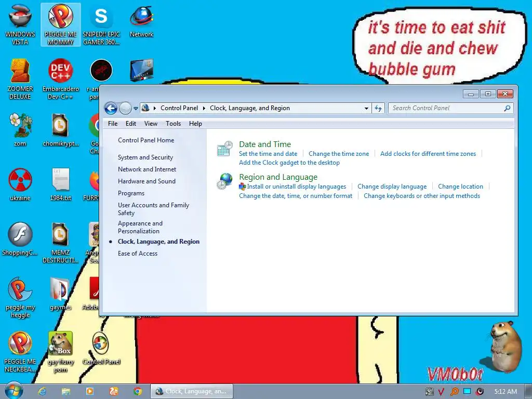Open the Date and Time heading
Screen dimensions: 532x399
(264, 144)
